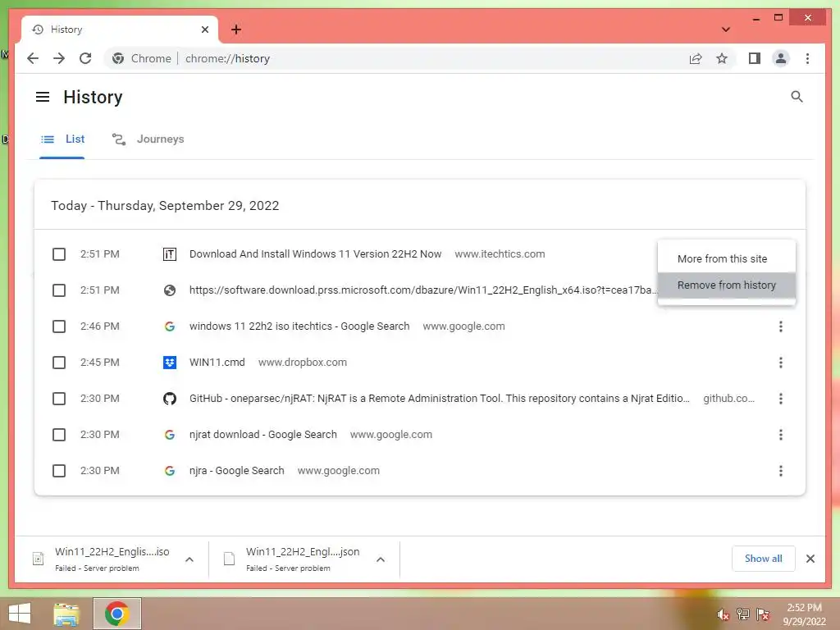840x630 pixels.
Task: Close the History tab
Action: click(204, 30)
